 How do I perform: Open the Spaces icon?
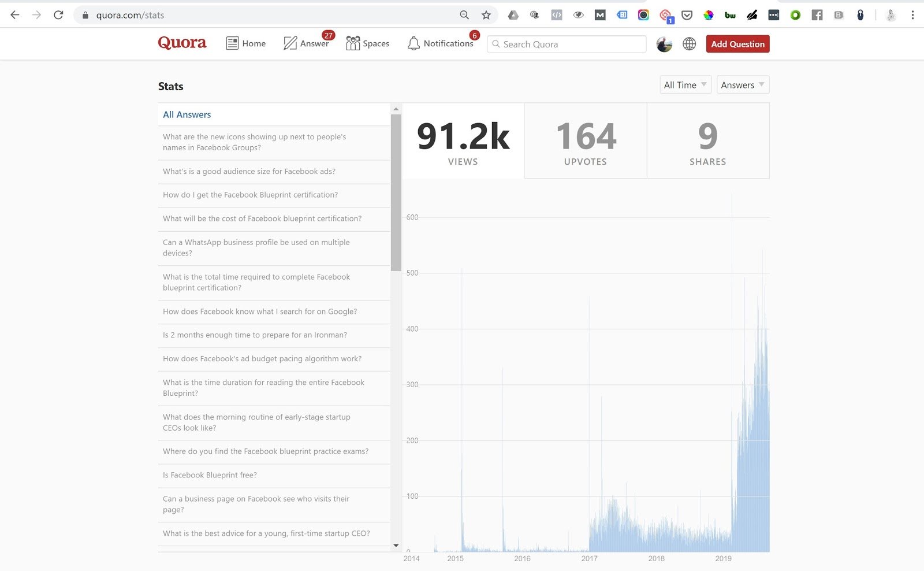(353, 43)
